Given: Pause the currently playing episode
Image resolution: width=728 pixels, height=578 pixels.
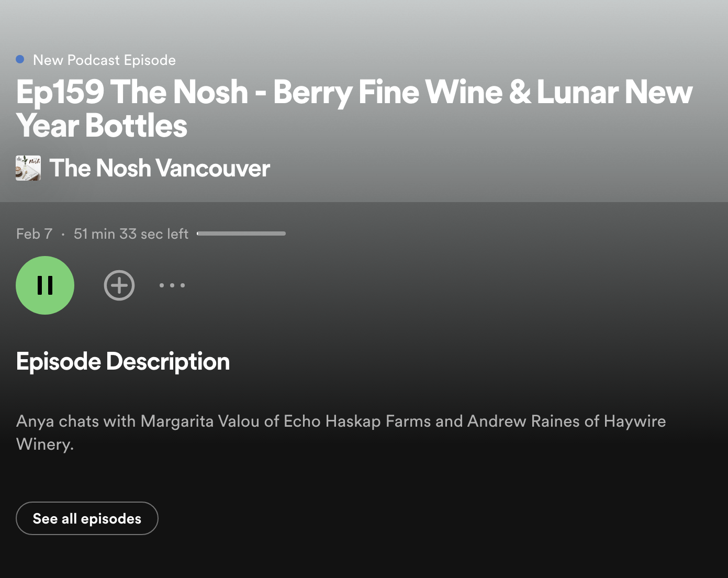Looking at the screenshot, I should [45, 285].
